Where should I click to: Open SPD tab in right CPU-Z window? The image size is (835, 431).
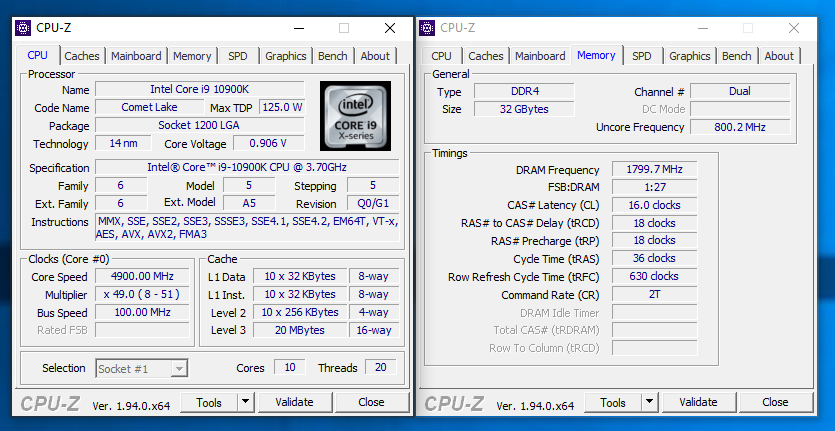click(642, 56)
